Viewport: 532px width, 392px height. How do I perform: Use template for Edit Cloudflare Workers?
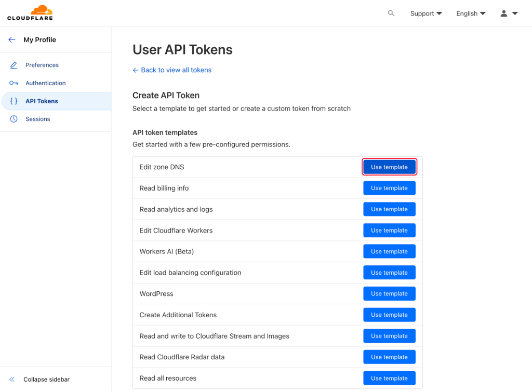pos(389,231)
